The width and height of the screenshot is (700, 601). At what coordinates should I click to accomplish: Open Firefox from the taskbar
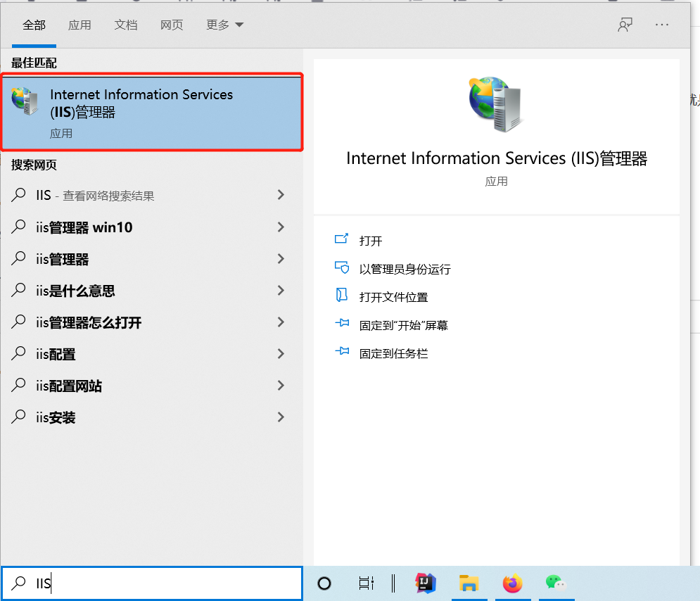point(512,583)
